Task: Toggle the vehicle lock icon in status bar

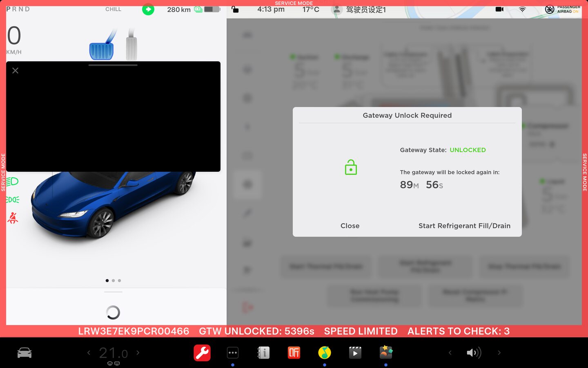Action: click(235, 9)
